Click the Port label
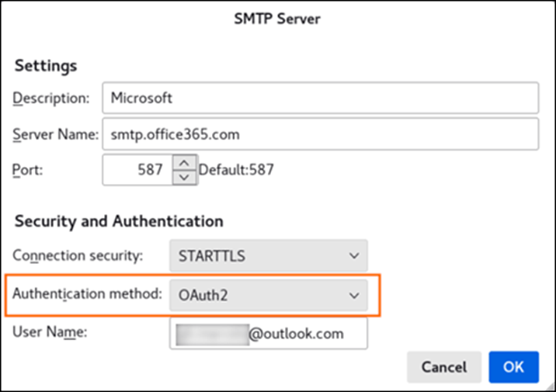This screenshot has height=392, width=556. tap(28, 170)
